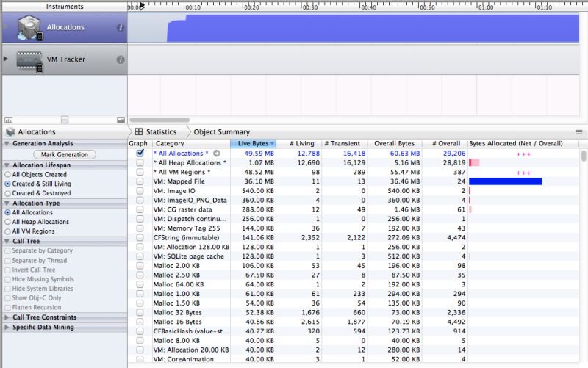Select the Malloc 16 Bytes row
588x368 pixels.
(x=354, y=322)
